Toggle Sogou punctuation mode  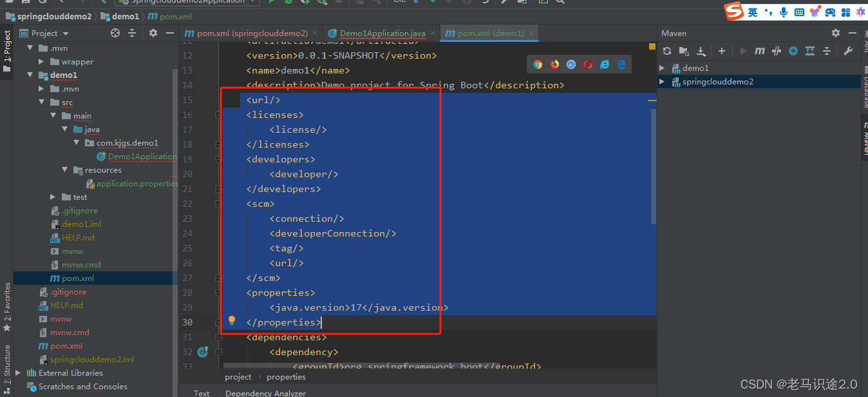pos(768,12)
